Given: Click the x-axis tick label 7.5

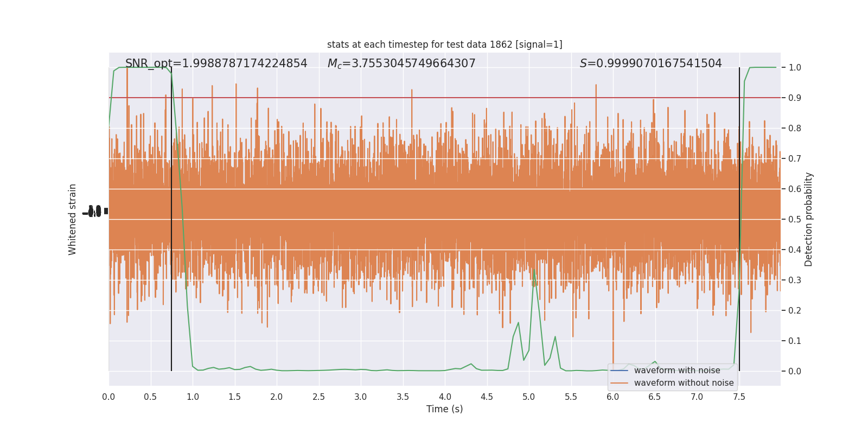Looking at the screenshot, I should coord(739,397).
